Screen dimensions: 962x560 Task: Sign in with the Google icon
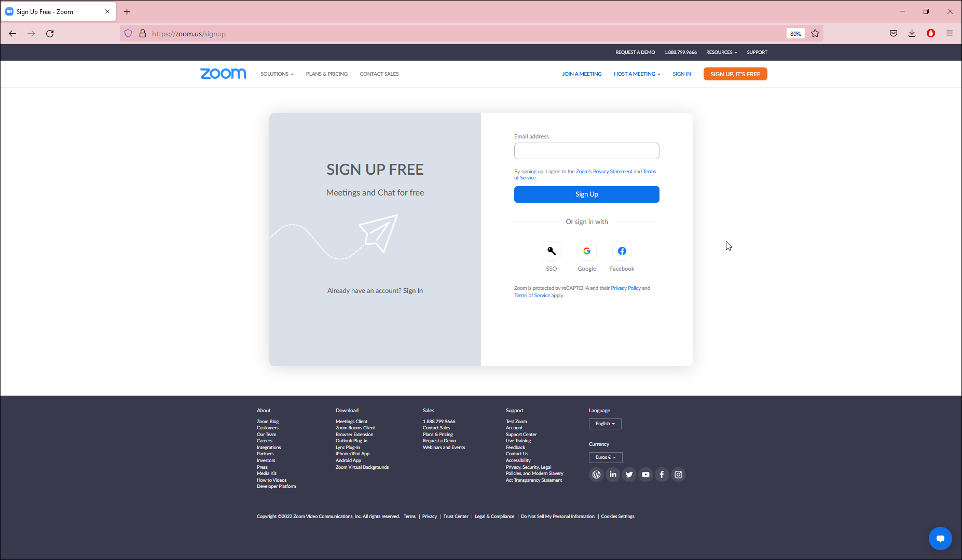click(x=586, y=251)
